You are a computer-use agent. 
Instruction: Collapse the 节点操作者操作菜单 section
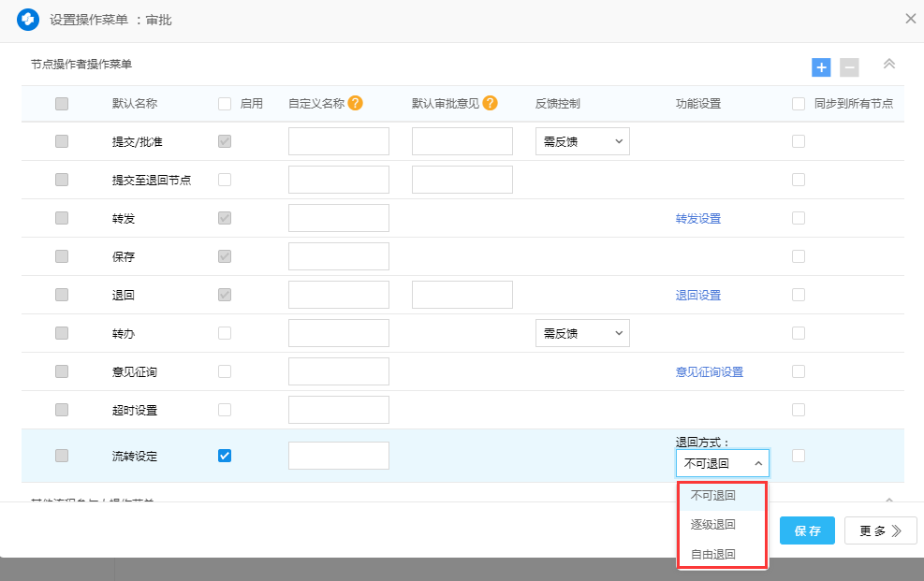tap(889, 65)
